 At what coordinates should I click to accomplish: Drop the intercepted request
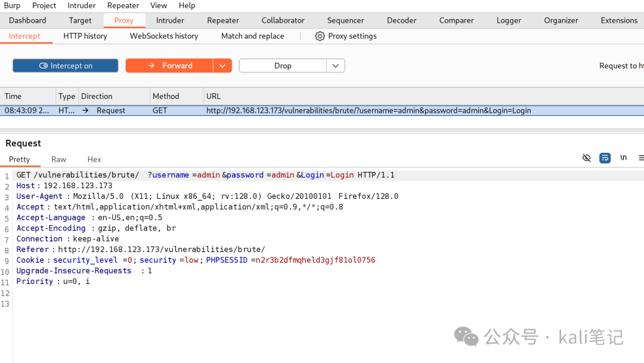(x=283, y=66)
